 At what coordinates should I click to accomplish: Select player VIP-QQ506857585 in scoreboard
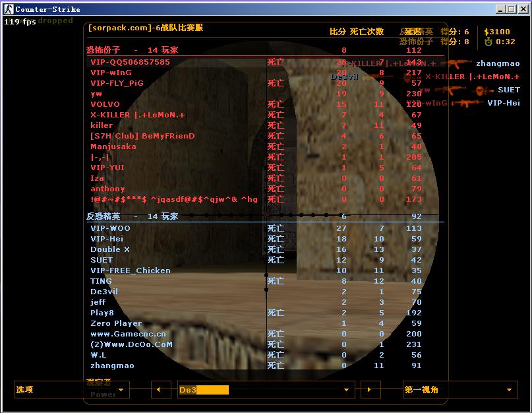tap(131, 62)
